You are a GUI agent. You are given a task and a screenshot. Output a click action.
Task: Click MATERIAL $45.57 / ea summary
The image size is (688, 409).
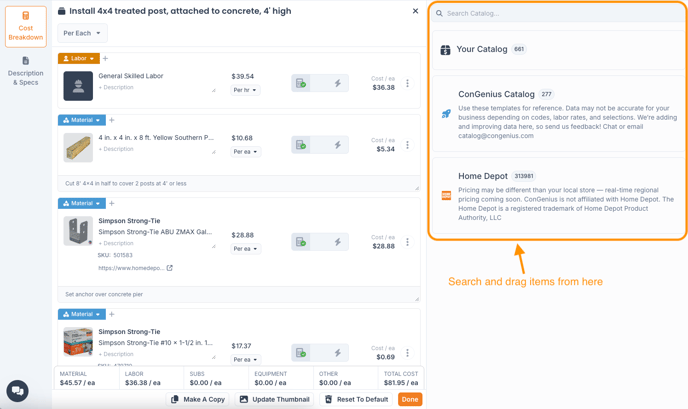pos(77,378)
